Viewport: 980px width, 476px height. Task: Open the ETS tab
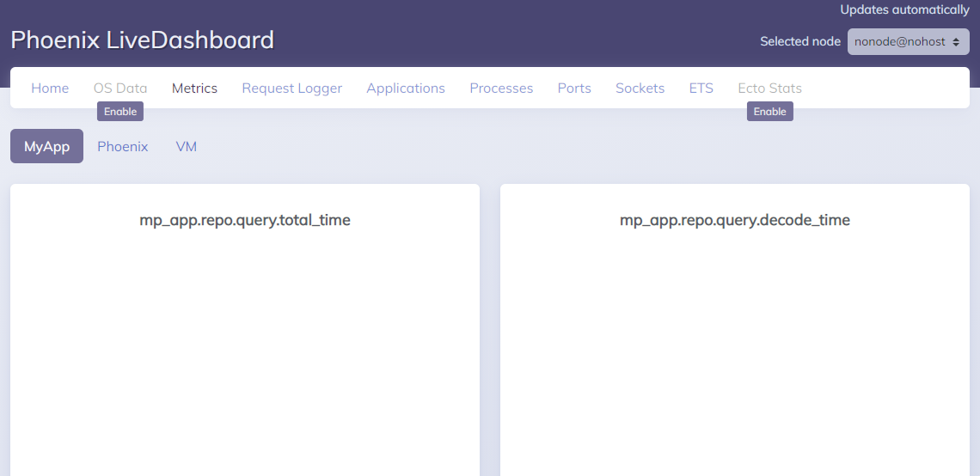(x=701, y=88)
